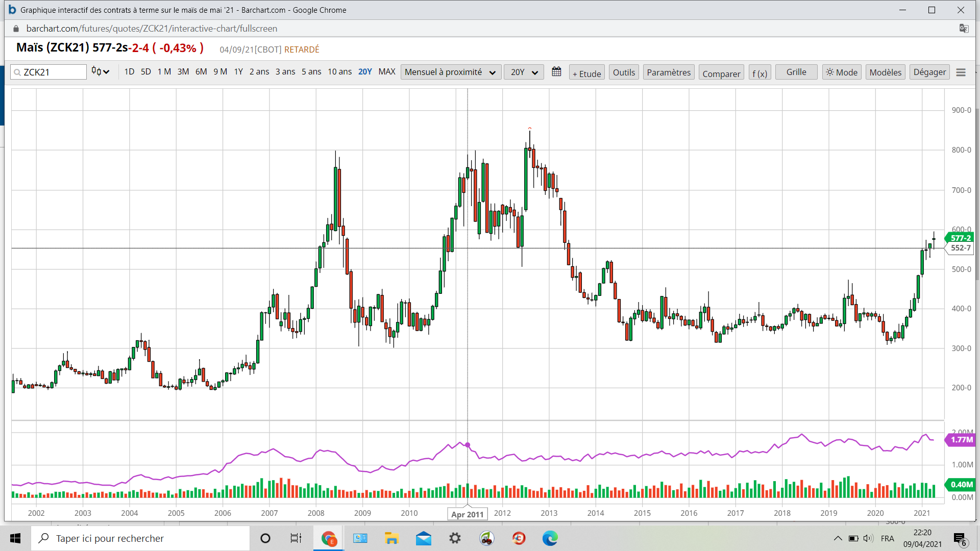Select the 5 ans time range
Viewport: 980px width, 551px height.
311,71
